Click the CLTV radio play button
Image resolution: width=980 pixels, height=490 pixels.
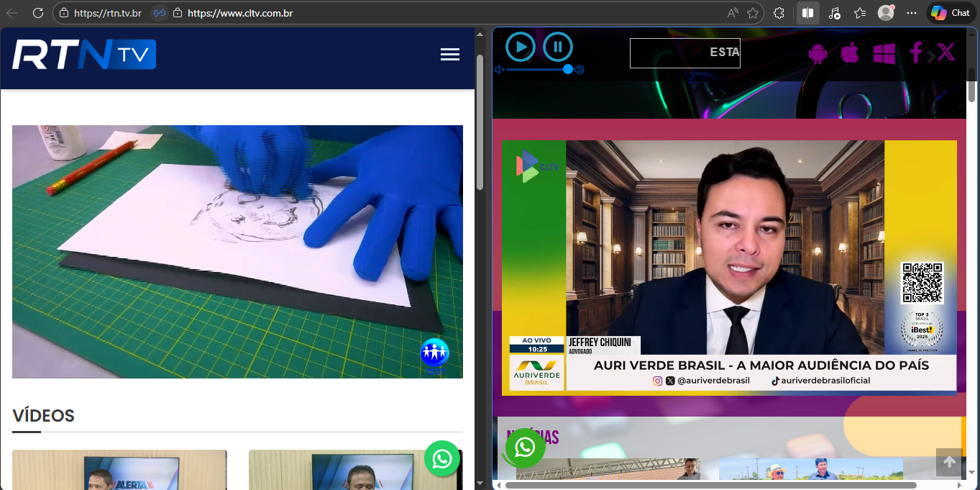coord(521,47)
